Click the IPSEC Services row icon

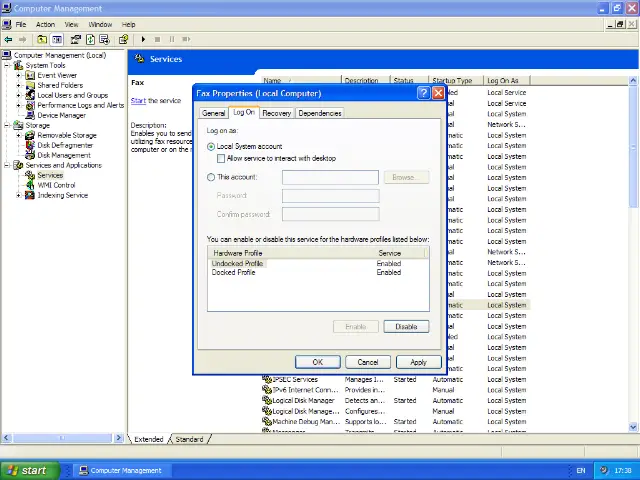pos(267,379)
